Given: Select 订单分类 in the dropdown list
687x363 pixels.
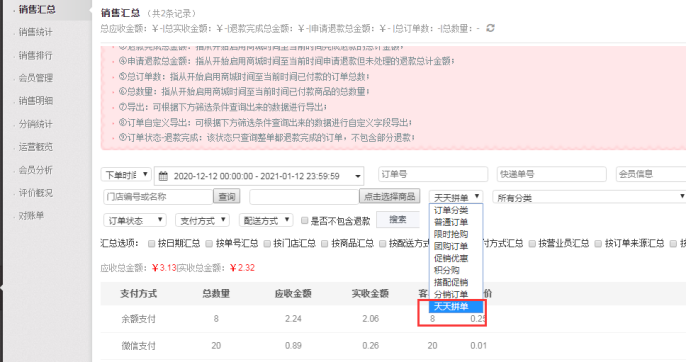Looking at the screenshot, I should click(x=456, y=210).
